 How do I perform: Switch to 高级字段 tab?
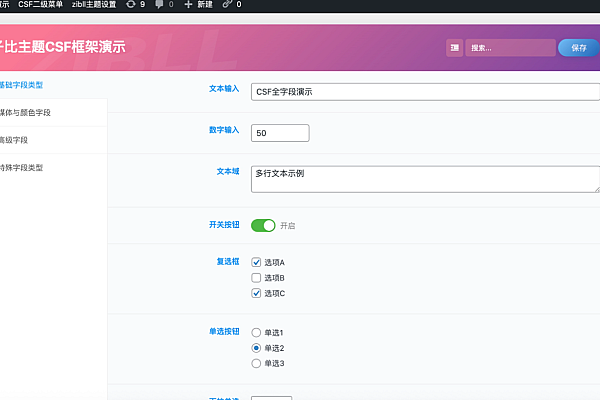[54, 140]
